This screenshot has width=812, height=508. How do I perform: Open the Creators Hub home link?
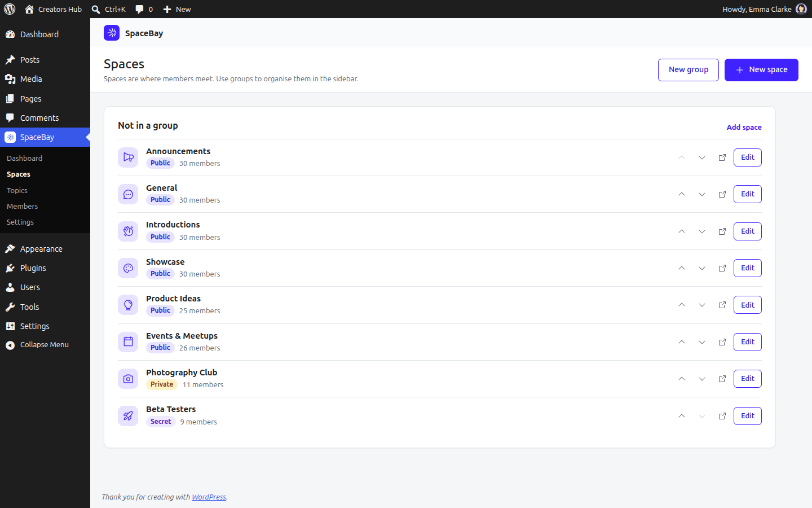pyautogui.click(x=54, y=9)
